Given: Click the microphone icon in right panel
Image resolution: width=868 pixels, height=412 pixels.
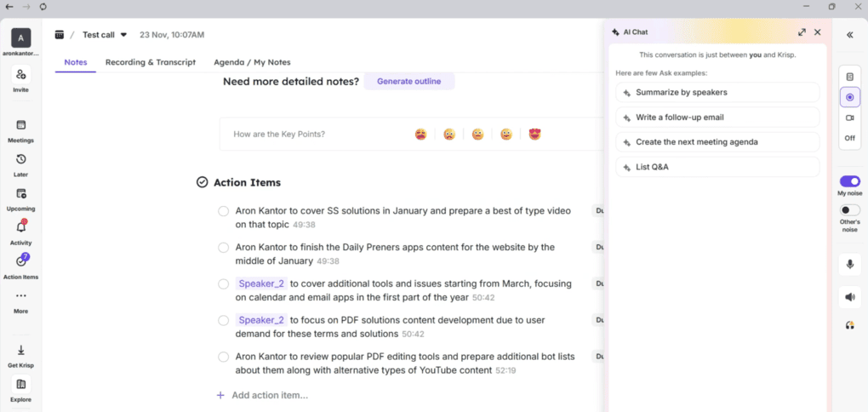Looking at the screenshot, I should [849, 265].
